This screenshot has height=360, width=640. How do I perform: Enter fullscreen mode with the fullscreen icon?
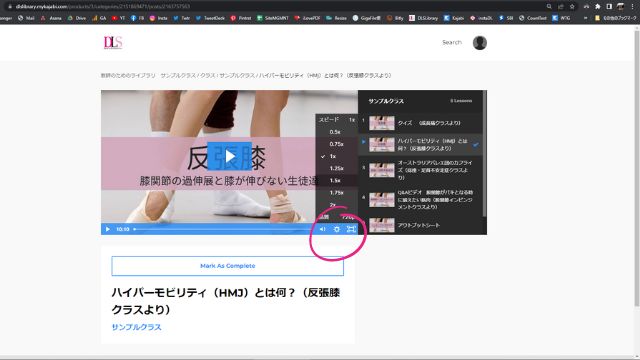[351, 229]
